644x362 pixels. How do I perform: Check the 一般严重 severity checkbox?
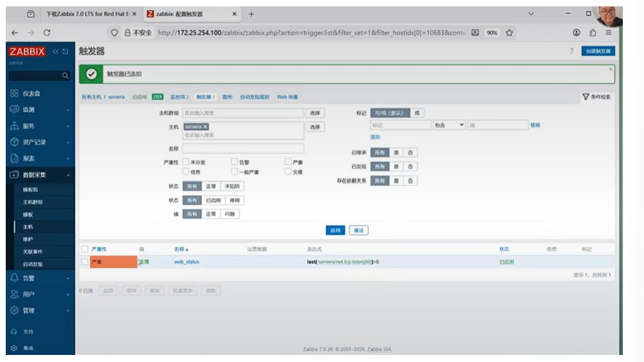tap(234, 172)
